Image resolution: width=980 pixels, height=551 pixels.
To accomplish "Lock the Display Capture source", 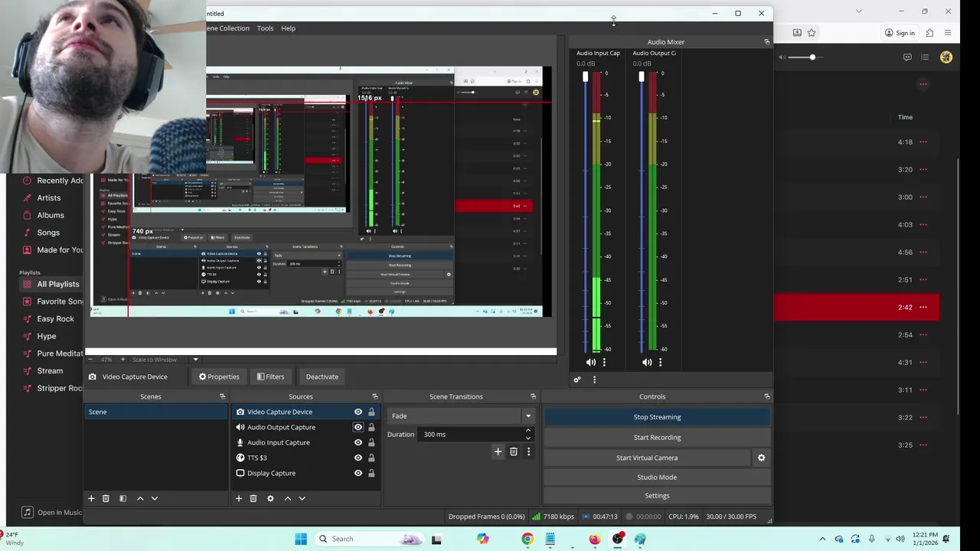I will click(x=371, y=473).
